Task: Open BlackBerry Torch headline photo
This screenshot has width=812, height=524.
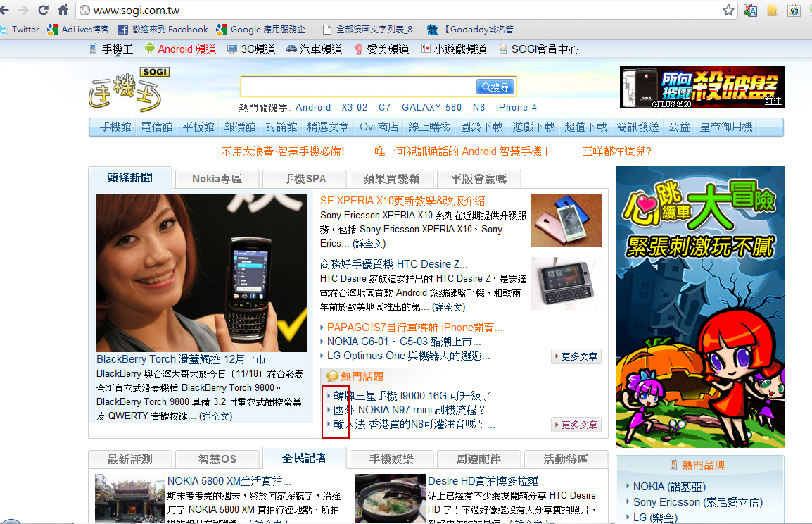Action: (x=202, y=273)
